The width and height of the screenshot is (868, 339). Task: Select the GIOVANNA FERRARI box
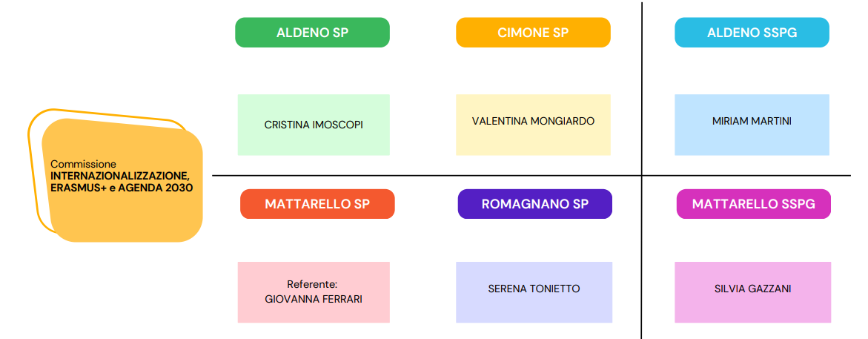pos(314,292)
